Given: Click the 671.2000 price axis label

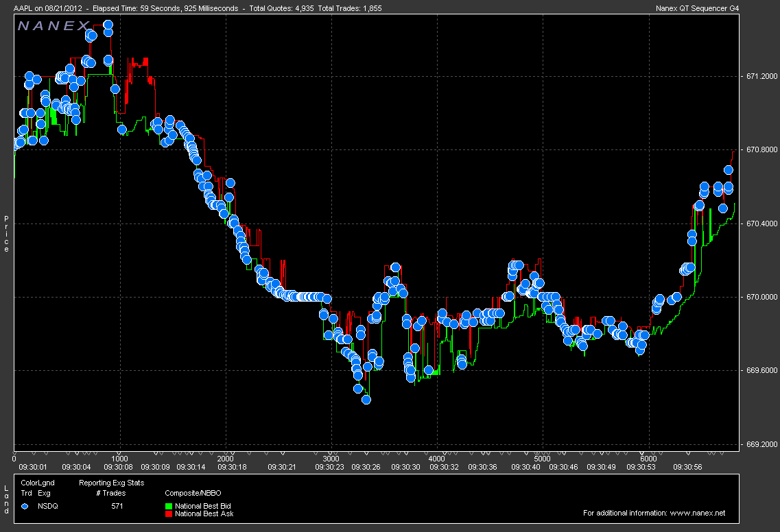Looking at the screenshot, I should (761, 76).
